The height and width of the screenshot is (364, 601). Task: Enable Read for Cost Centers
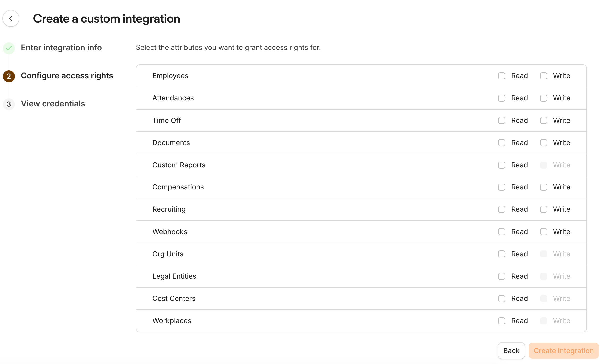click(x=501, y=299)
